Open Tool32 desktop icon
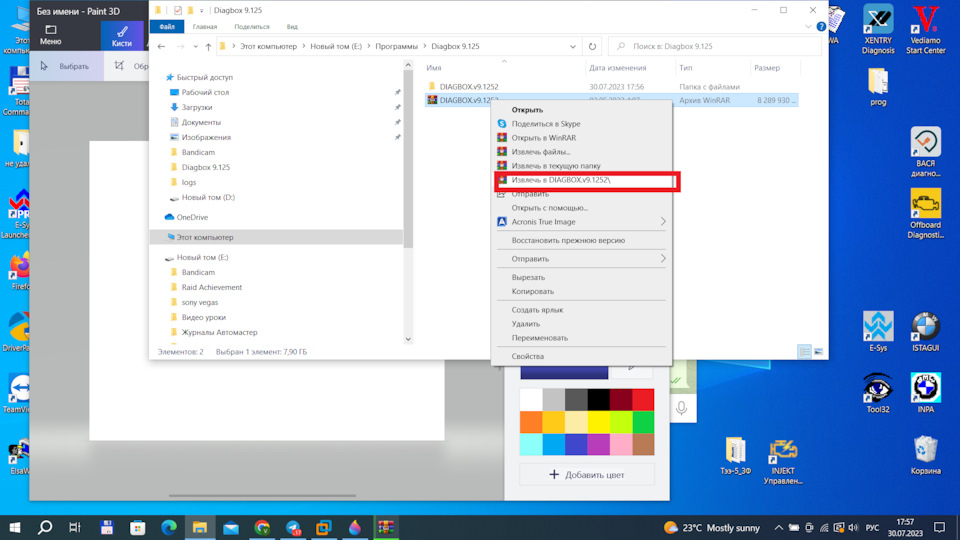The height and width of the screenshot is (540, 960). 878,392
